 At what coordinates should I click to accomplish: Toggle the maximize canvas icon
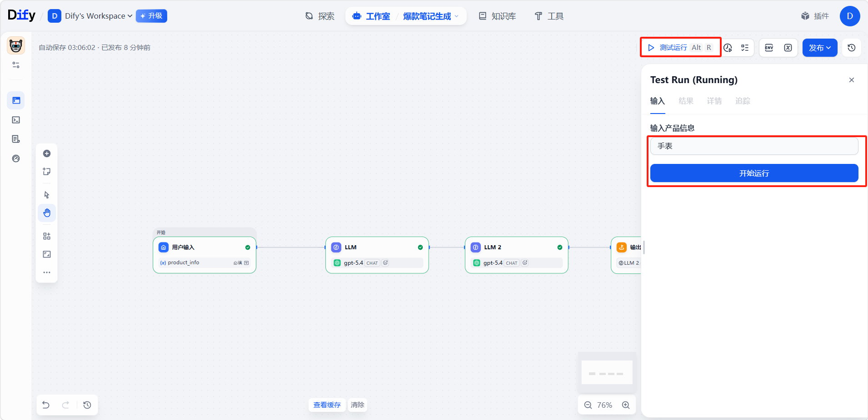[47, 254]
